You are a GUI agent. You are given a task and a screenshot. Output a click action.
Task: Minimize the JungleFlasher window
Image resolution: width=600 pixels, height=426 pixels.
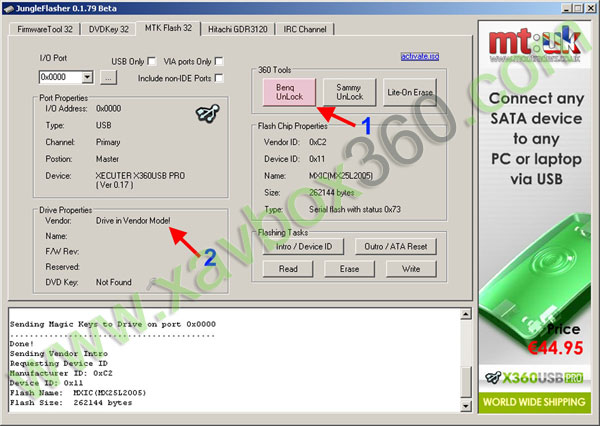(x=567, y=8)
